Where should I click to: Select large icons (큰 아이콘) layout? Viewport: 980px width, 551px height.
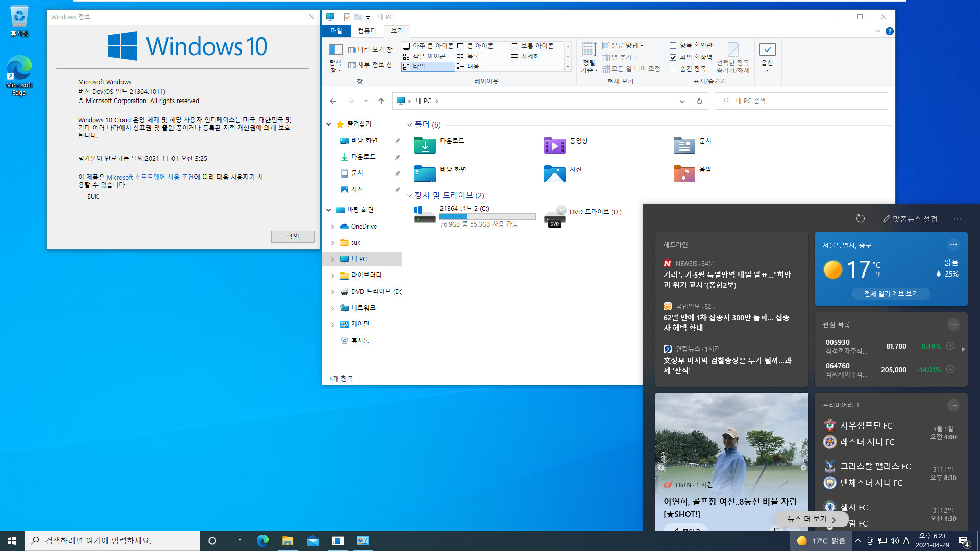[x=475, y=46]
